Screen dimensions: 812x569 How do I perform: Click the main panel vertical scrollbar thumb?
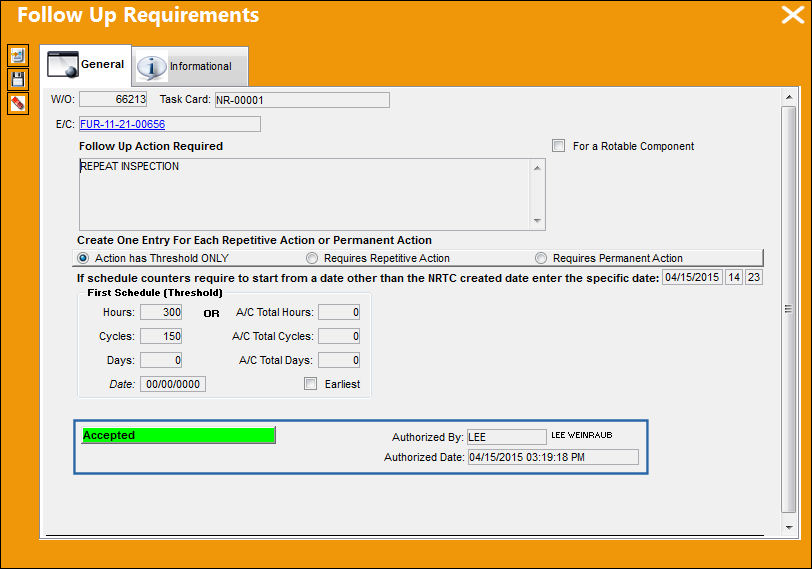click(x=789, y=309)
